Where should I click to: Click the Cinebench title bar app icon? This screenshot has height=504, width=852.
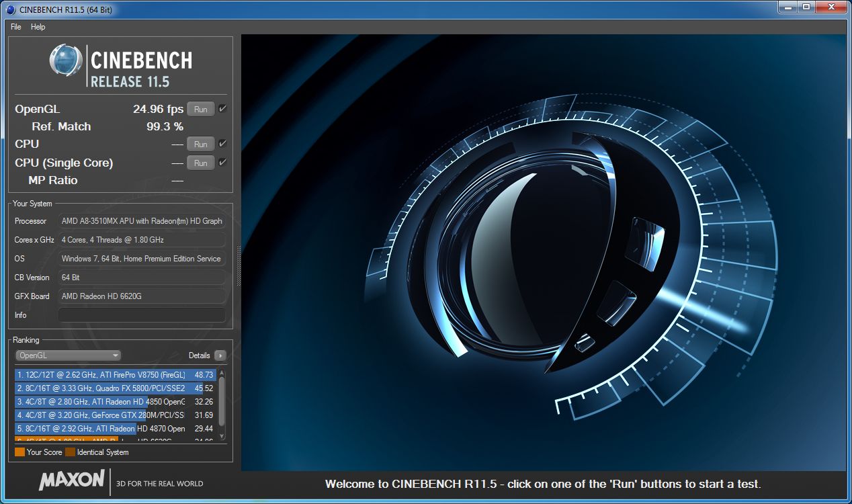click(9, 9)
